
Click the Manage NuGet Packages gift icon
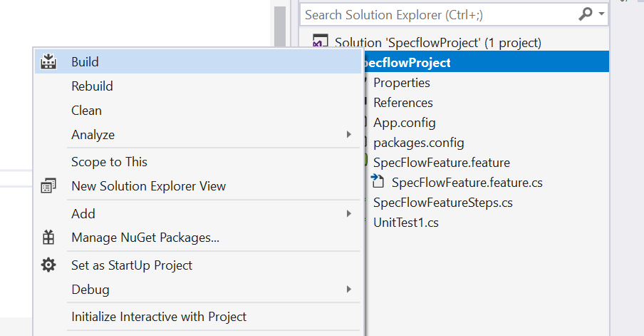[x=48, y=238]
